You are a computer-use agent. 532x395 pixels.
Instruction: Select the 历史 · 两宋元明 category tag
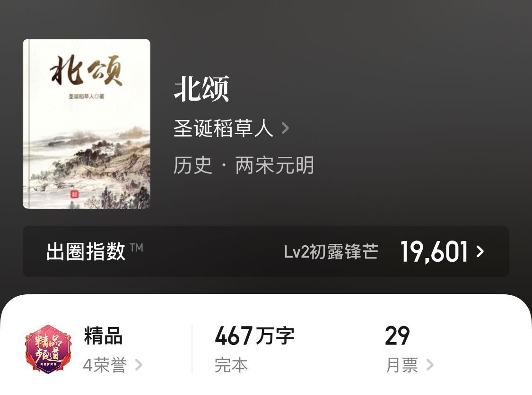pyautogui.click(x=244, y=165)
